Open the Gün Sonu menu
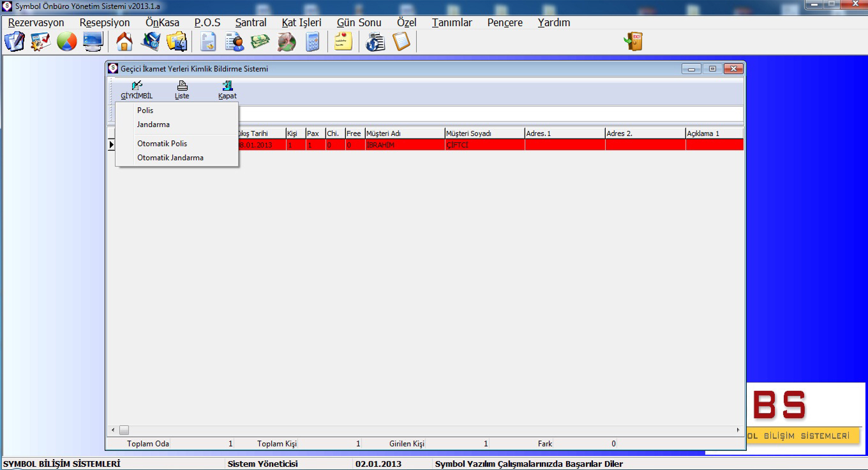This screenshot has height=470, width=868. 359,22
